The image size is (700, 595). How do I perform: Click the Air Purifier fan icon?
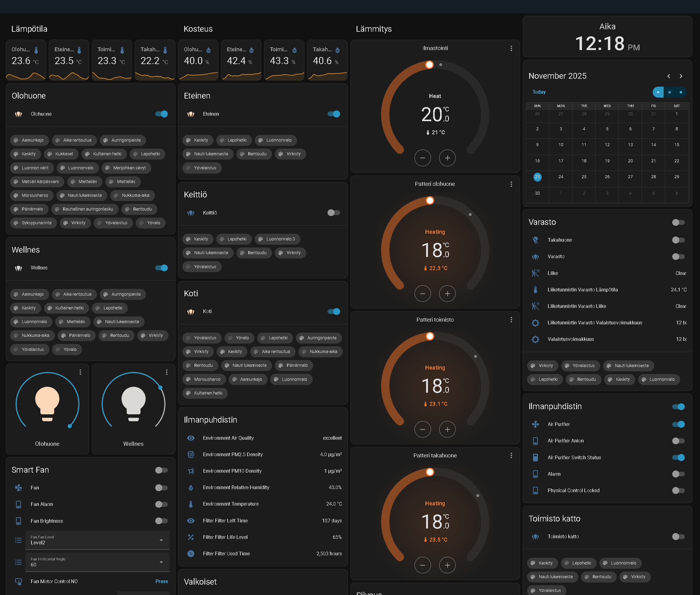pos(535,424)
